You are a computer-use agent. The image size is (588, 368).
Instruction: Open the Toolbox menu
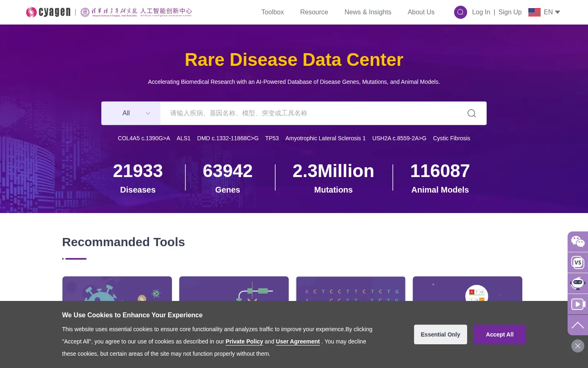point(272,12)
